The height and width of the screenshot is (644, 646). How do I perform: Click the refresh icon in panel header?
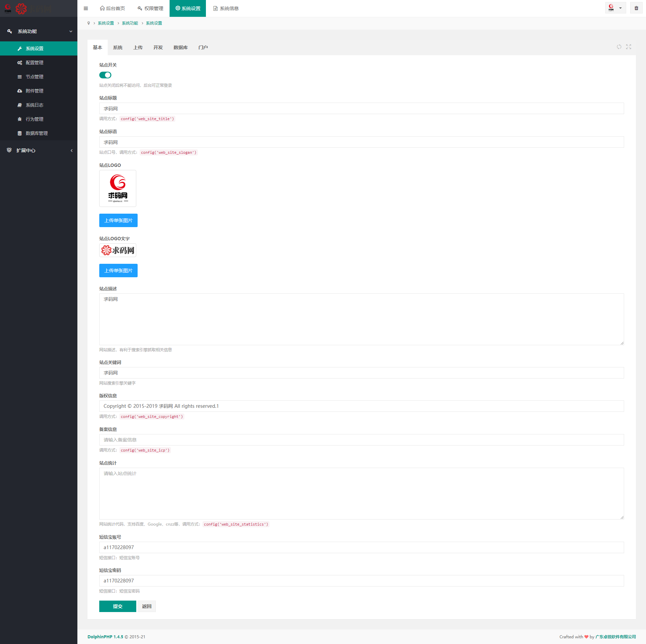point(619,47)
